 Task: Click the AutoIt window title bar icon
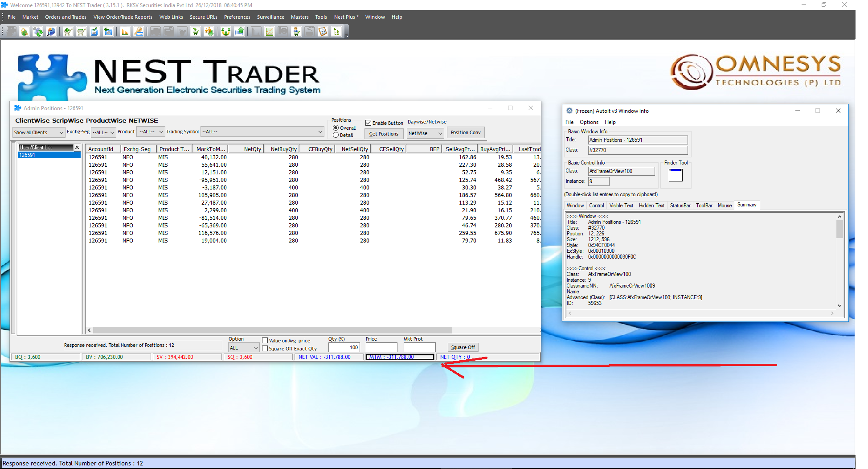click(x=569, y=111)
